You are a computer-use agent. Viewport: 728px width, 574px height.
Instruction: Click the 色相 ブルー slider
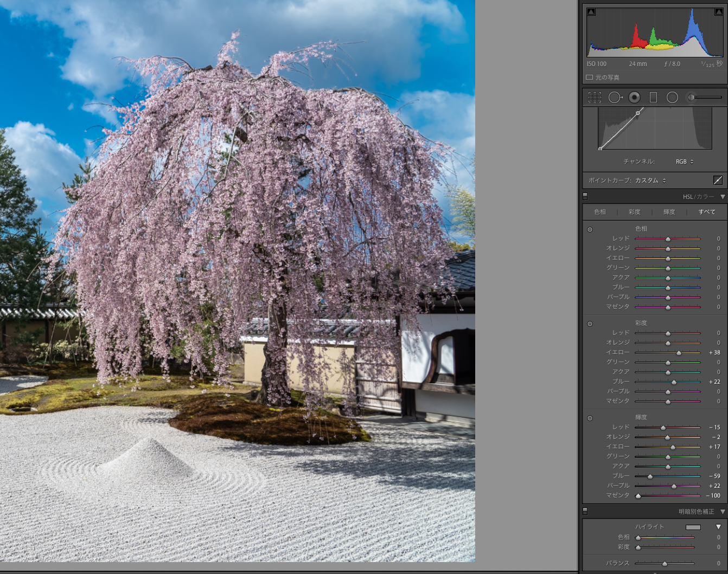[x=668, y=287]
